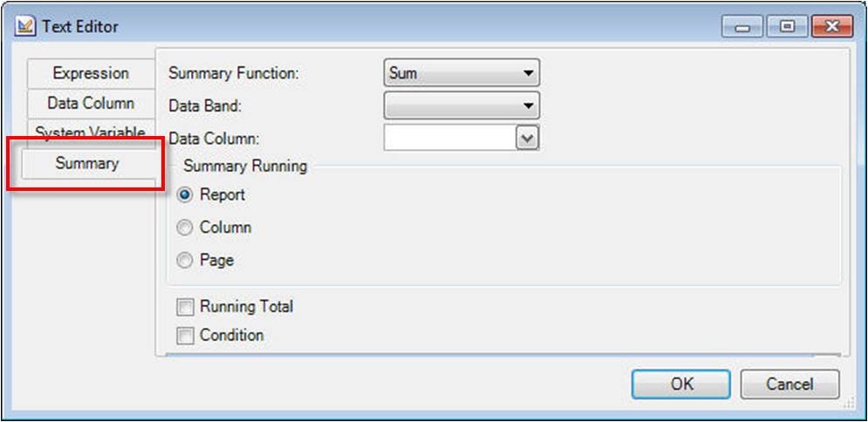Close the Text Editor dialog
Image resolution: width=868 pixels, height=422 pixels.
(x=831, y=28)
